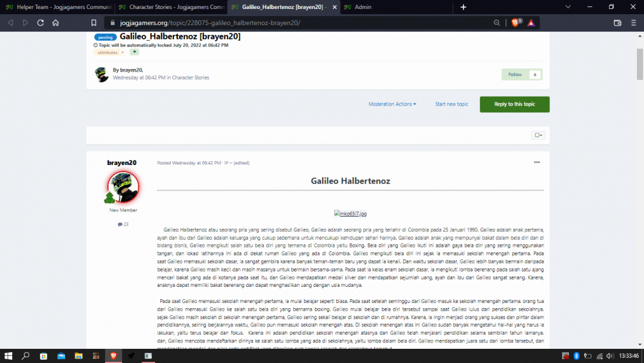This screenshot has width=644, height=363.
Task: Open the browser hamburger menu
Action: click(x=633, y=23)
